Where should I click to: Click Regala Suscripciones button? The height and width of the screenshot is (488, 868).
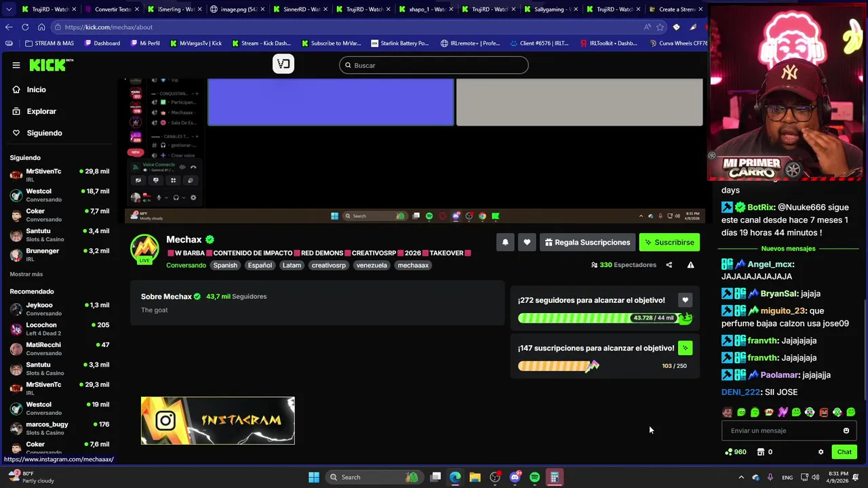[587, 242]
